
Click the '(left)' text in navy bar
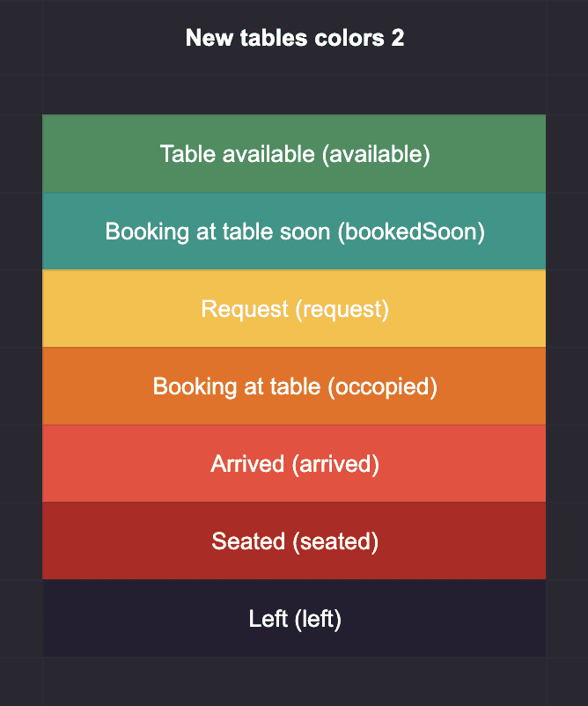(318, 619)
